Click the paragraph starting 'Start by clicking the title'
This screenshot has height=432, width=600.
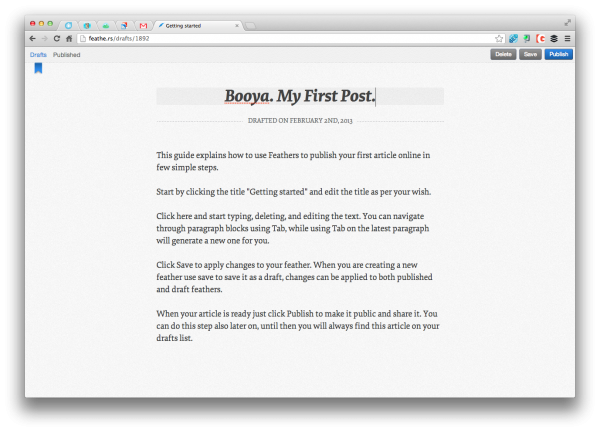click(x=293, y=192)
